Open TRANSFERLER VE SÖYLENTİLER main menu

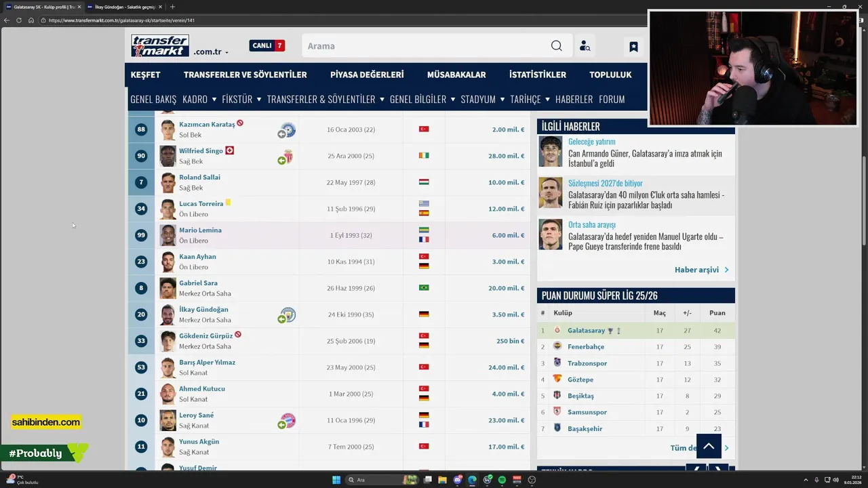pos(245,75)
